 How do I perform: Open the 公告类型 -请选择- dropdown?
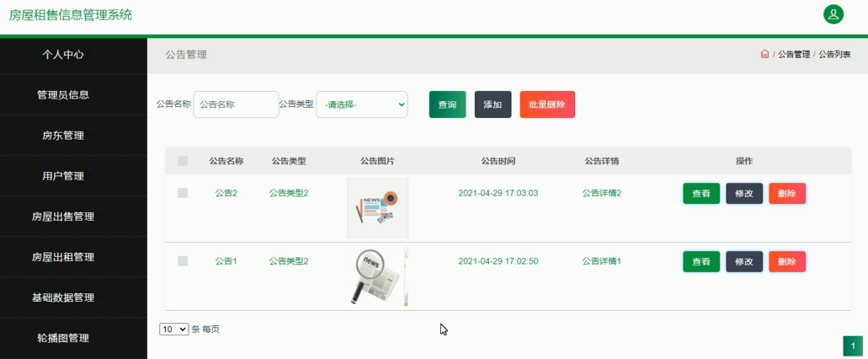click(x=361, y=104)
